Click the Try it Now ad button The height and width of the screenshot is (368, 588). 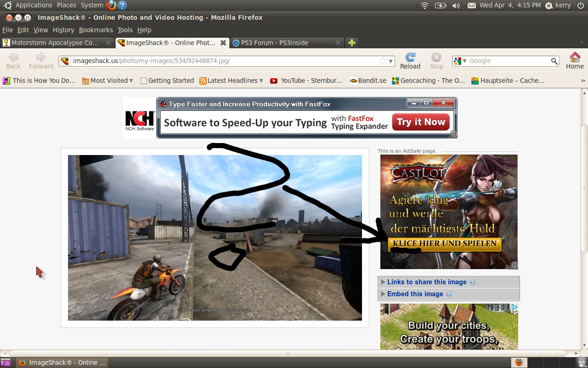pyautogui.click(x=421, y=122)
